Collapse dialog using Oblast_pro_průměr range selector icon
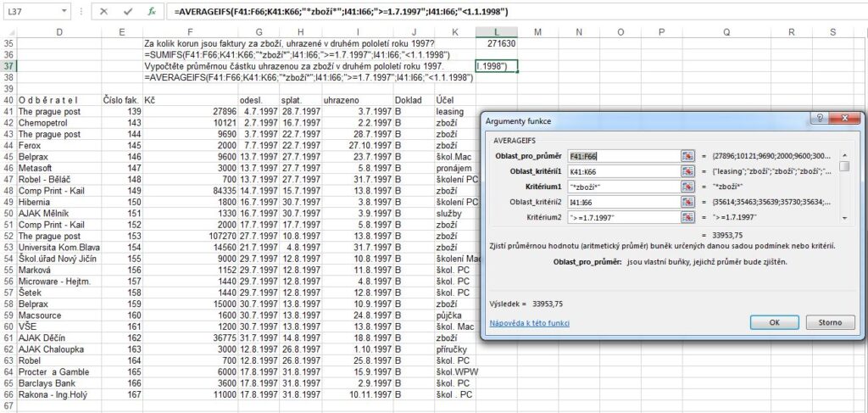The width and height of the screenshot is (868, 413). coord(688,156)
